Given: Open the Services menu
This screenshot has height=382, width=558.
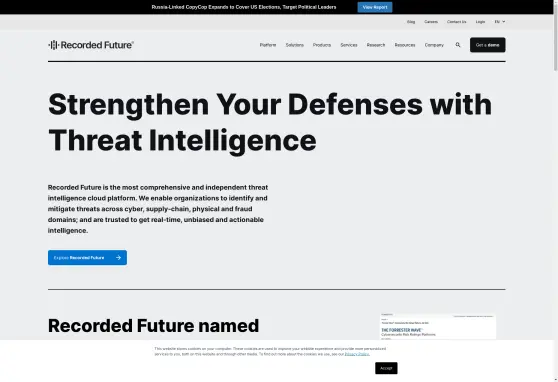Looking at the screenshot, I should pos(349,45).
